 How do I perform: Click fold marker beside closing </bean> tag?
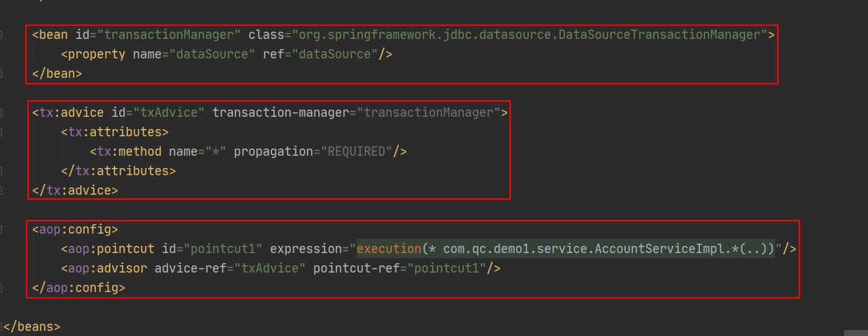[2, 74]
